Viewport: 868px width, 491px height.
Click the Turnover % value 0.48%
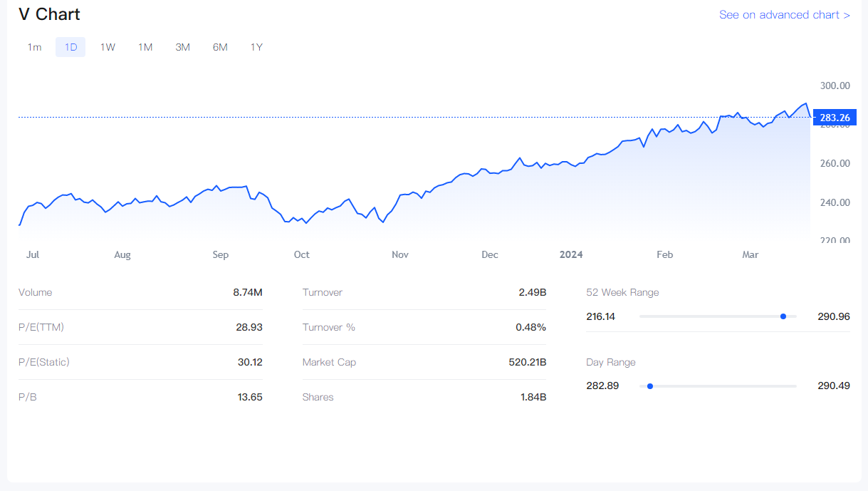click(x=530, y=327)
